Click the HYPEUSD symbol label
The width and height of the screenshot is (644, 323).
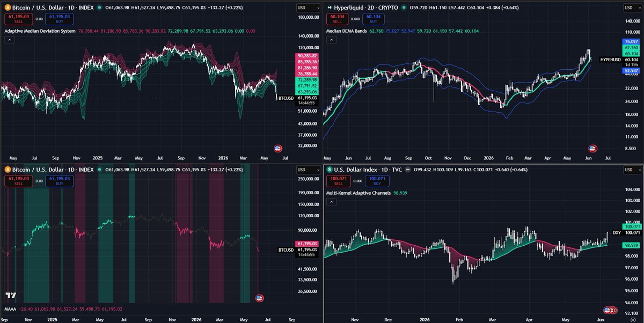click(610, 60)
